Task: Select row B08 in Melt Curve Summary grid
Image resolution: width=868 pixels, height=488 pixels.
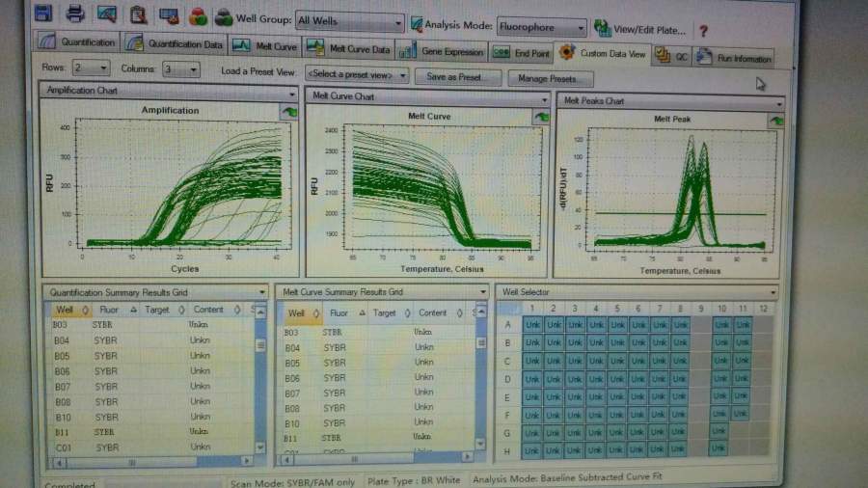Action: pyautogui.click(x=379, y=408)
